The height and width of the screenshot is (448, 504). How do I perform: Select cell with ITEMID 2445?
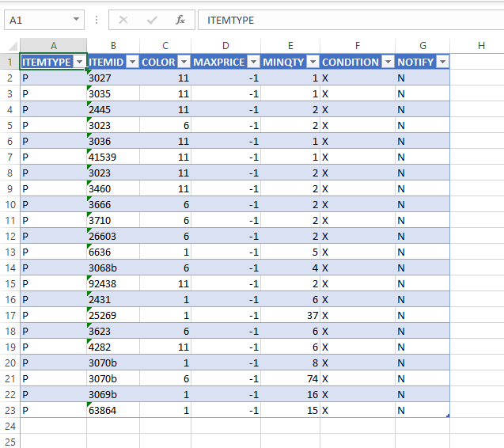click(x=113, y=109)
